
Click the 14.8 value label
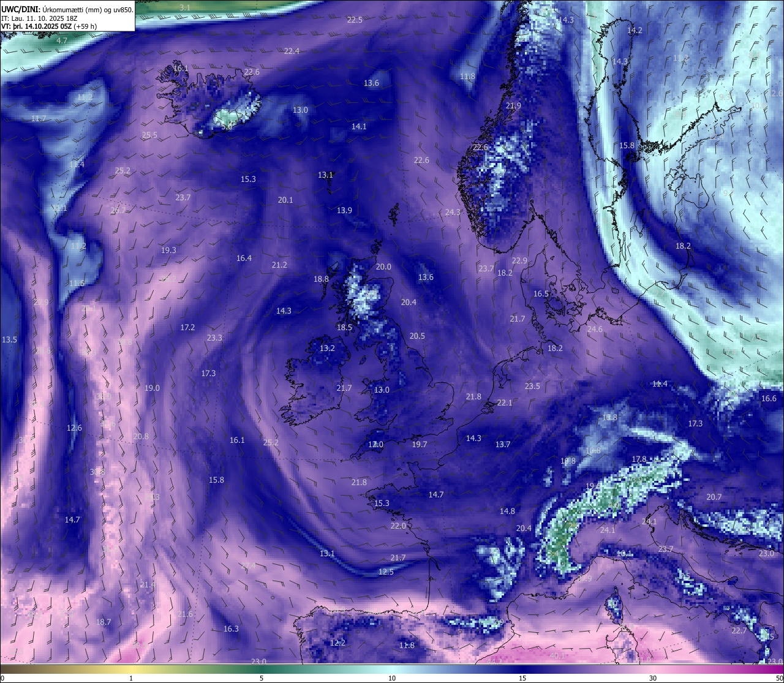coord(507,511)
